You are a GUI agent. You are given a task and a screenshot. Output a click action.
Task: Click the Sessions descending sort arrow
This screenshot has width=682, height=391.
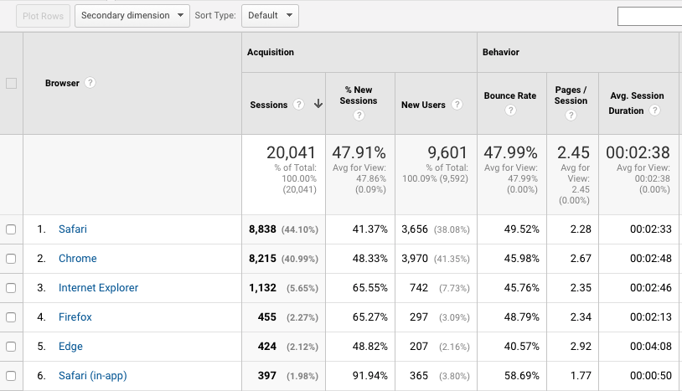pos(318,104)
